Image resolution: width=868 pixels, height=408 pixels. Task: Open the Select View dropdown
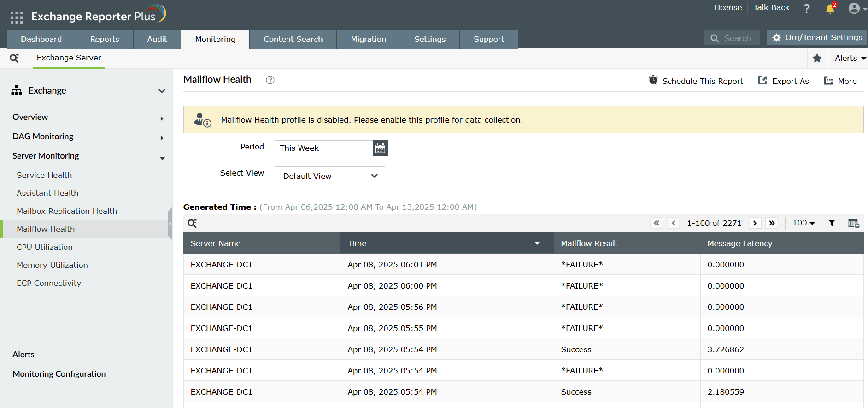click(330, 176)
